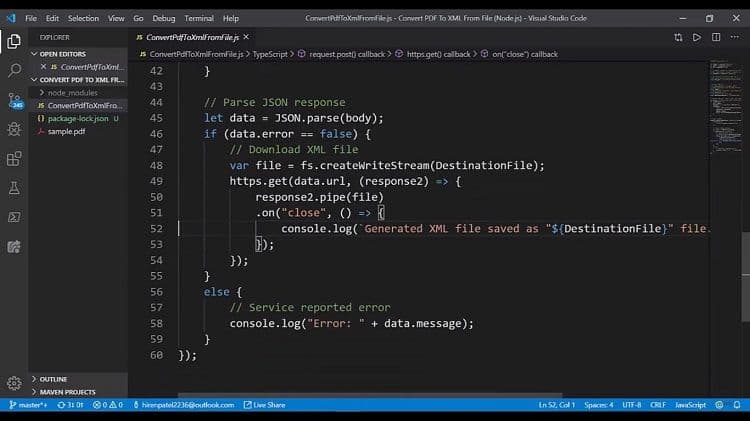The height and width of the screenshot is (421, 750).
Task: Open the Test flask icon view
Action: pos(14,187)
